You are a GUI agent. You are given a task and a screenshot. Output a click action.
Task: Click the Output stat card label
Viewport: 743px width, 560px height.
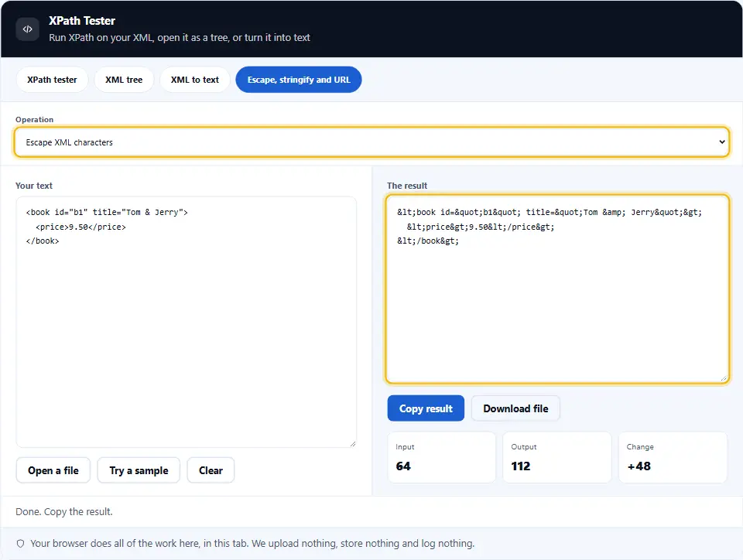tap(524, 447)
